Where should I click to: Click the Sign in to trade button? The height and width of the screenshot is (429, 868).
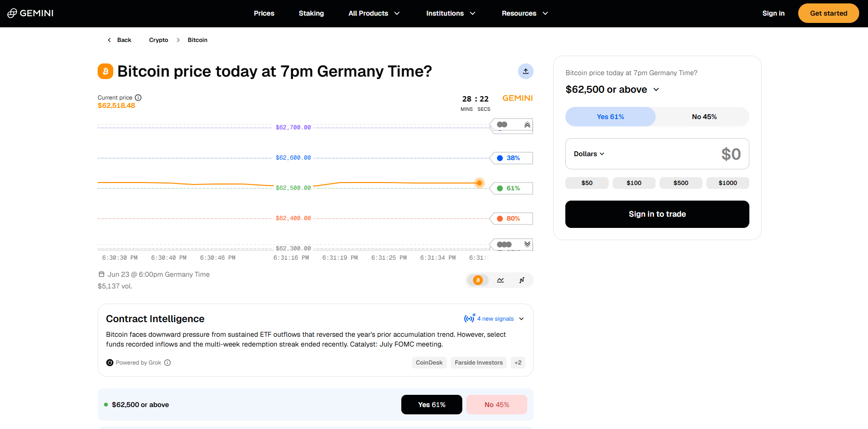coord(657,214)
